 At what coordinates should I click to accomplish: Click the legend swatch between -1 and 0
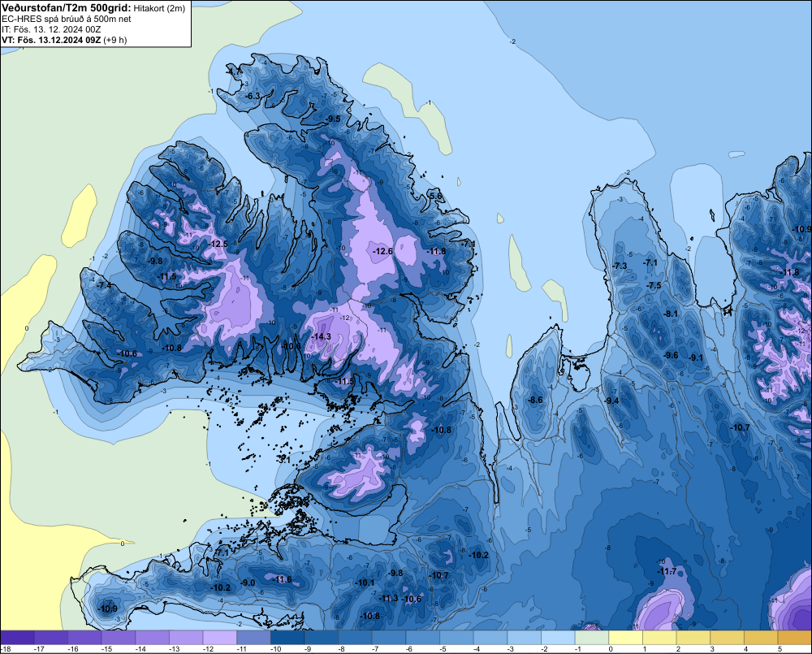(x=592, y=638)
